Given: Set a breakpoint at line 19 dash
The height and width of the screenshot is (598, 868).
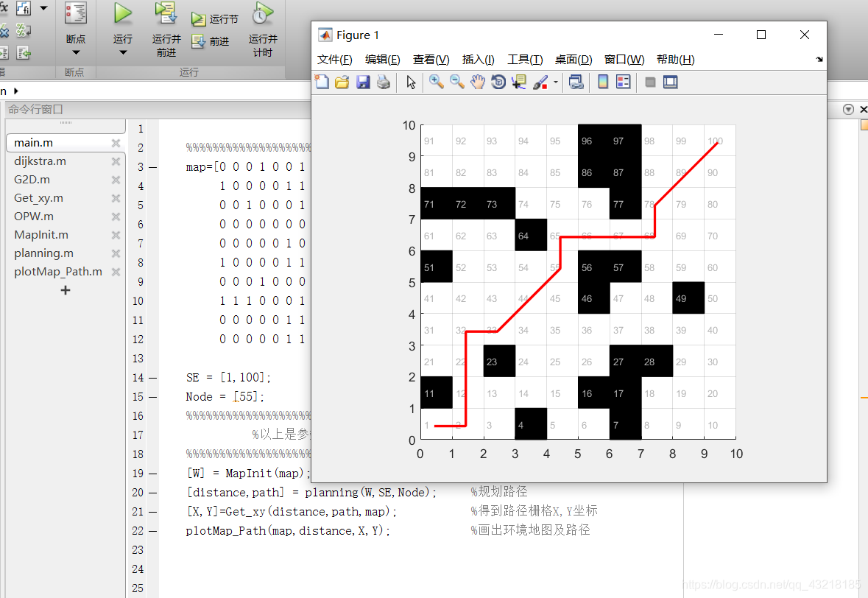Looking at the screenshot, I should [x=153, y=474].
